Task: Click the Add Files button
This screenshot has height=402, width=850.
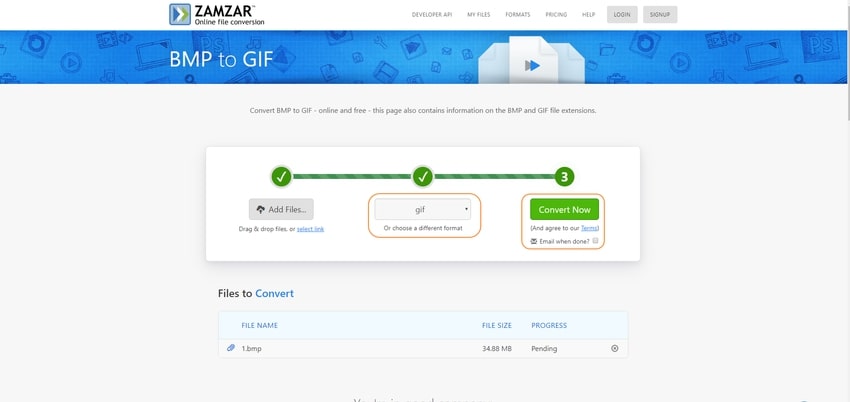Action: pyautogui.click(x=281, y=209)
